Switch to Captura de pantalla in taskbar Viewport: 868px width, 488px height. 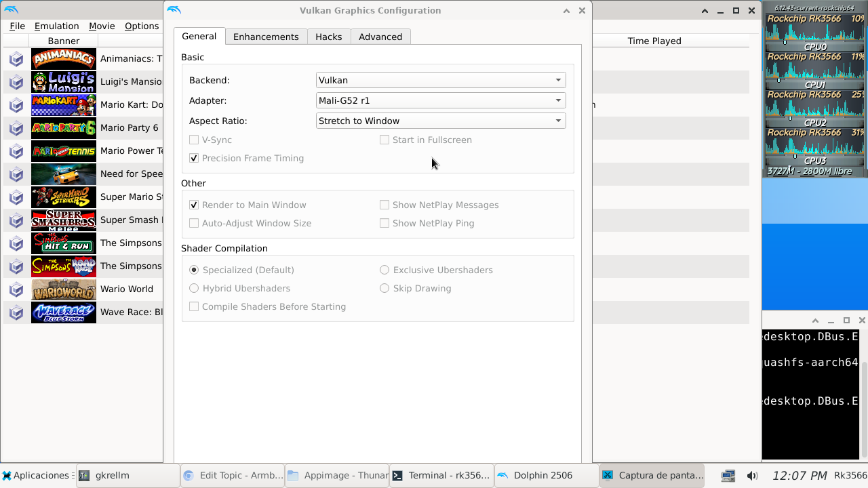(652, 476)
